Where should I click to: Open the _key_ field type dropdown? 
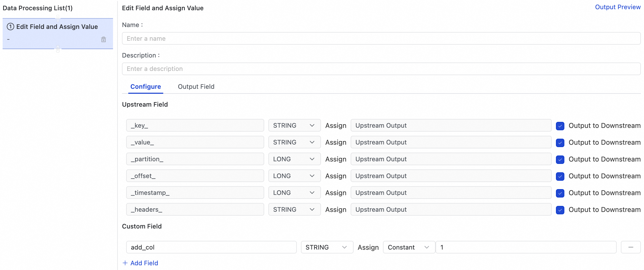294,125
